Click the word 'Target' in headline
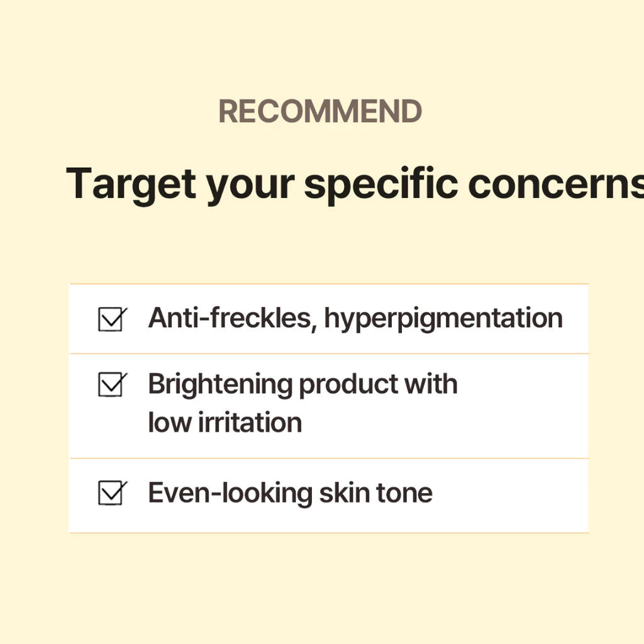The width and height of the screenshot is (644, 644). (131, 184)
